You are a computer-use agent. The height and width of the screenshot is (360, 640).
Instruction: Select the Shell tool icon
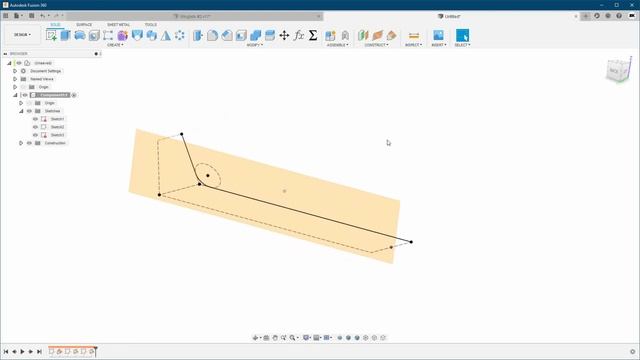[241, 35]
